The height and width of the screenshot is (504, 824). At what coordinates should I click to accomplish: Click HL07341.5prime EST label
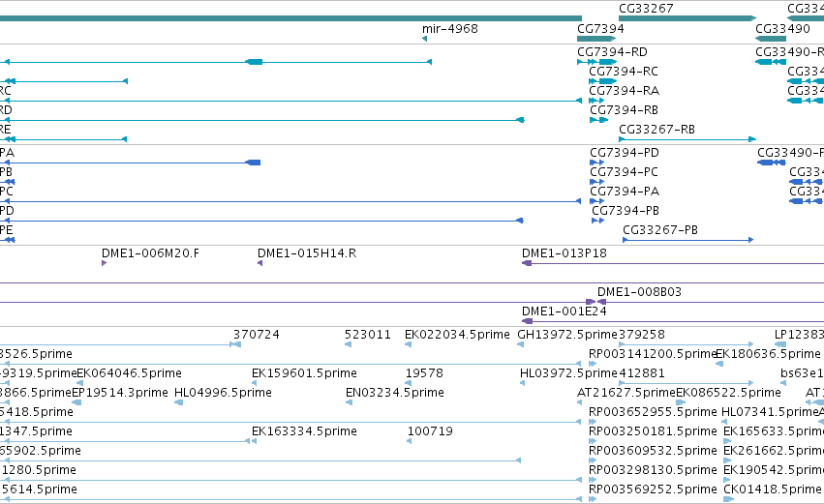click(770, 413)
